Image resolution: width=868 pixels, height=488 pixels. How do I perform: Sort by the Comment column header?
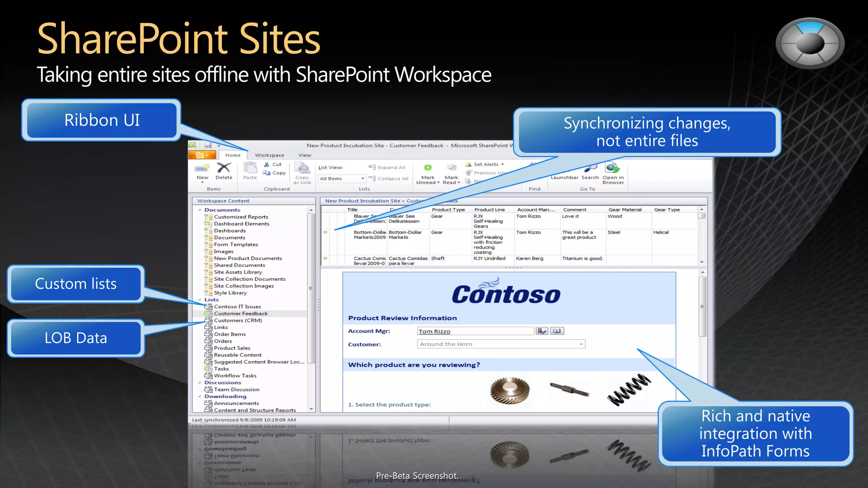[575, 210]
